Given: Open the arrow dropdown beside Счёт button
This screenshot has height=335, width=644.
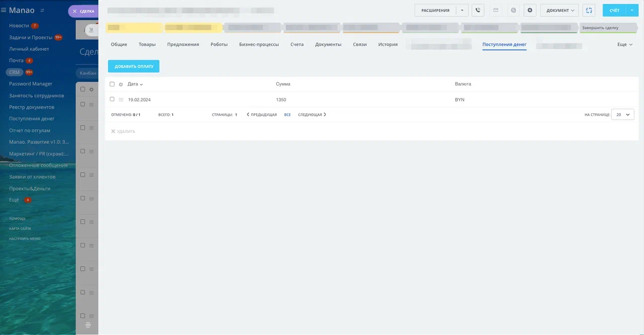Looking at the screenshot, I should pos(632,10).
